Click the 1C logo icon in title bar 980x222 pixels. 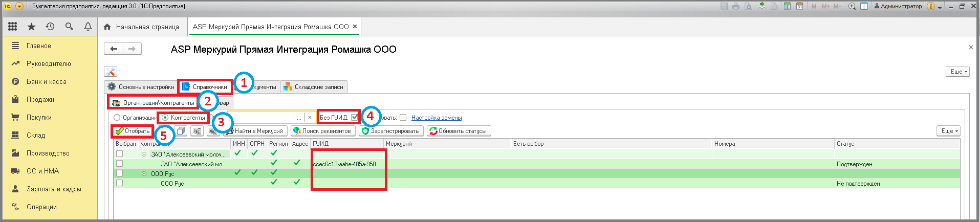tap(7, 6)
